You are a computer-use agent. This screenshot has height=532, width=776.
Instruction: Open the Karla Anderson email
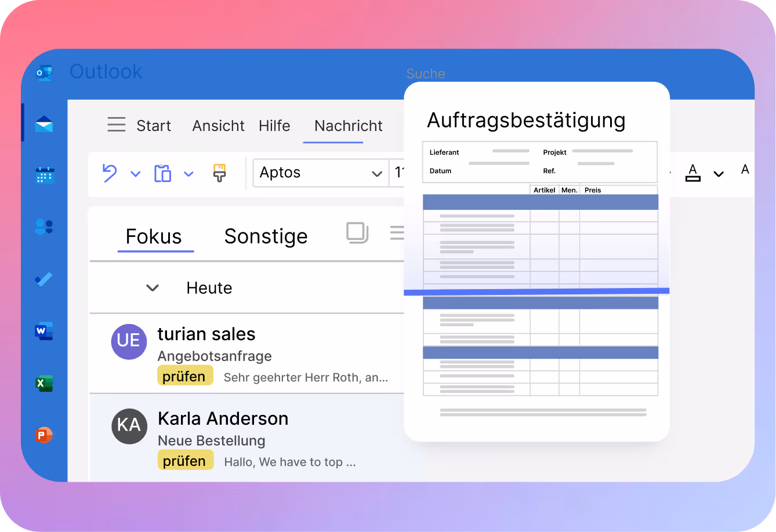click(247, 438)
